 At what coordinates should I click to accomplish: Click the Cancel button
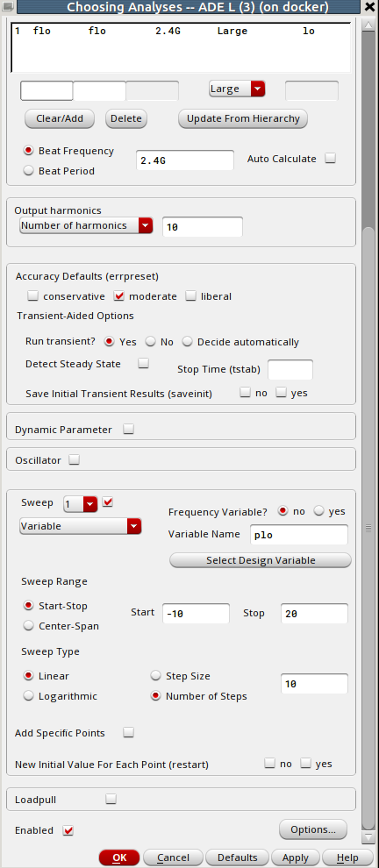click(173, 857)
